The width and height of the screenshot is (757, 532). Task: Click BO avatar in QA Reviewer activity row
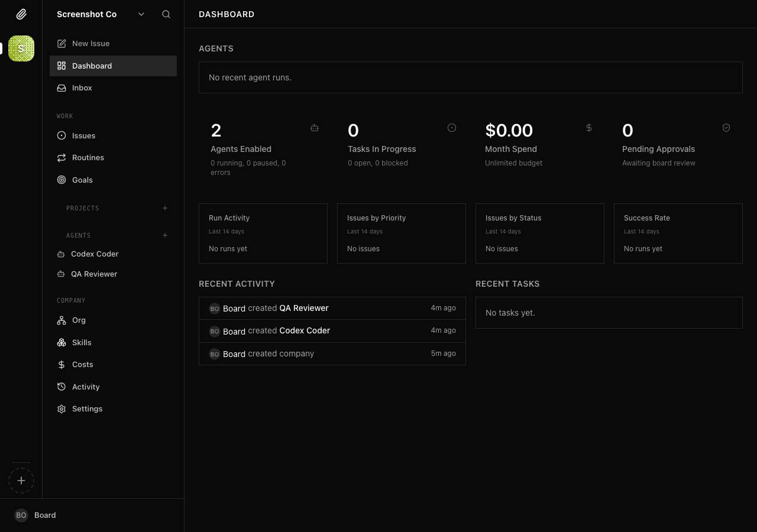[215, 309]
